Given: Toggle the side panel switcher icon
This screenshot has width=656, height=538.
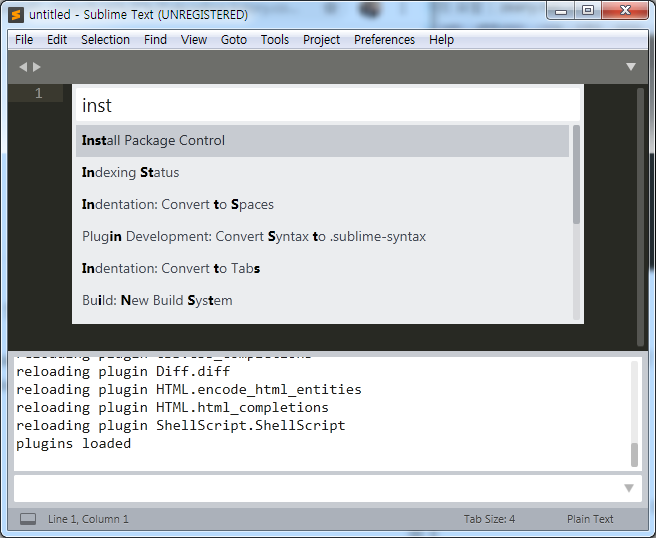Looking at the screenshot, I should coord(28,519).
